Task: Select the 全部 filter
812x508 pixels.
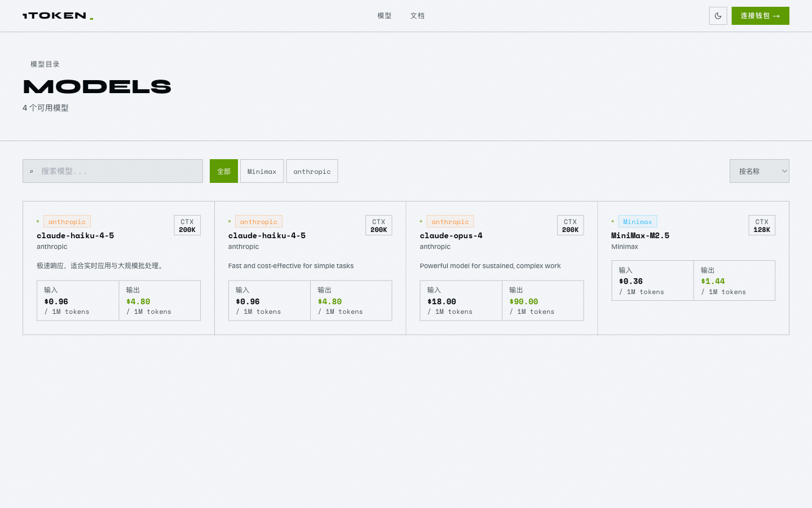Action: 223,170
